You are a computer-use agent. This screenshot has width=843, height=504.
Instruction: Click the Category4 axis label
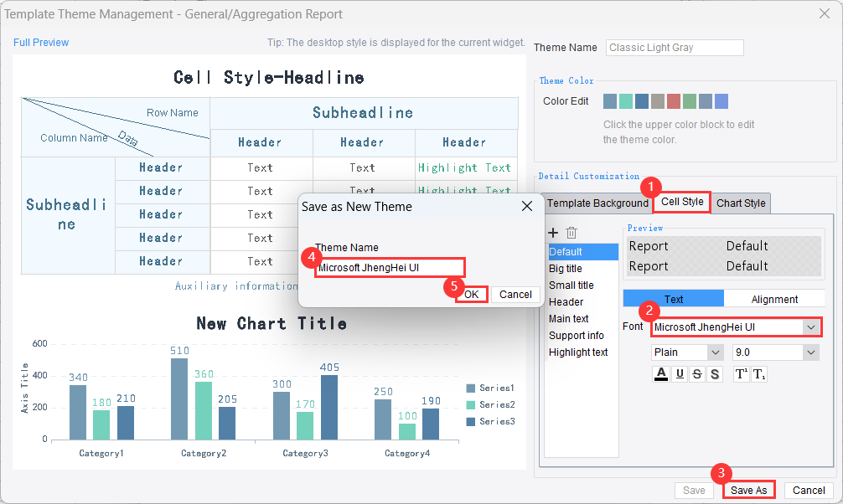[x=407, y=453]
